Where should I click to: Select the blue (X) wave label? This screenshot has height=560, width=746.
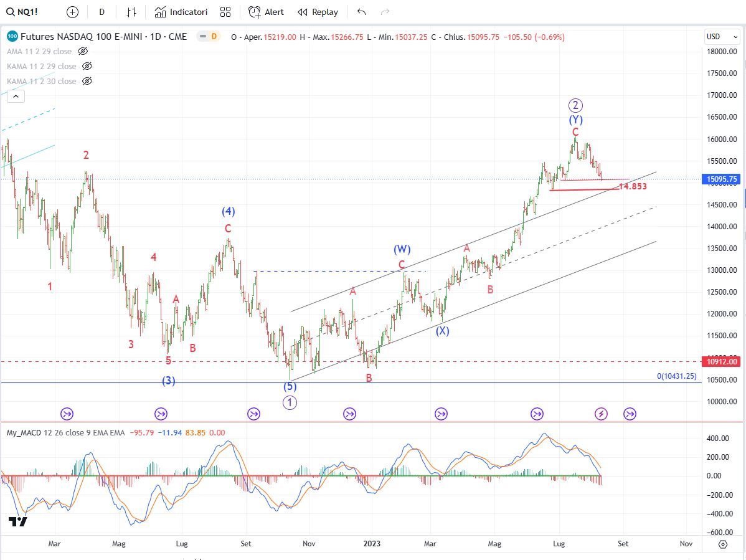[443, 331]
